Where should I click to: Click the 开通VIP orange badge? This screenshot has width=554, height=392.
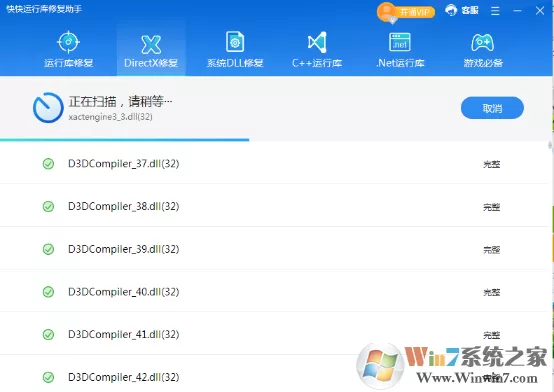click(406, 13)
